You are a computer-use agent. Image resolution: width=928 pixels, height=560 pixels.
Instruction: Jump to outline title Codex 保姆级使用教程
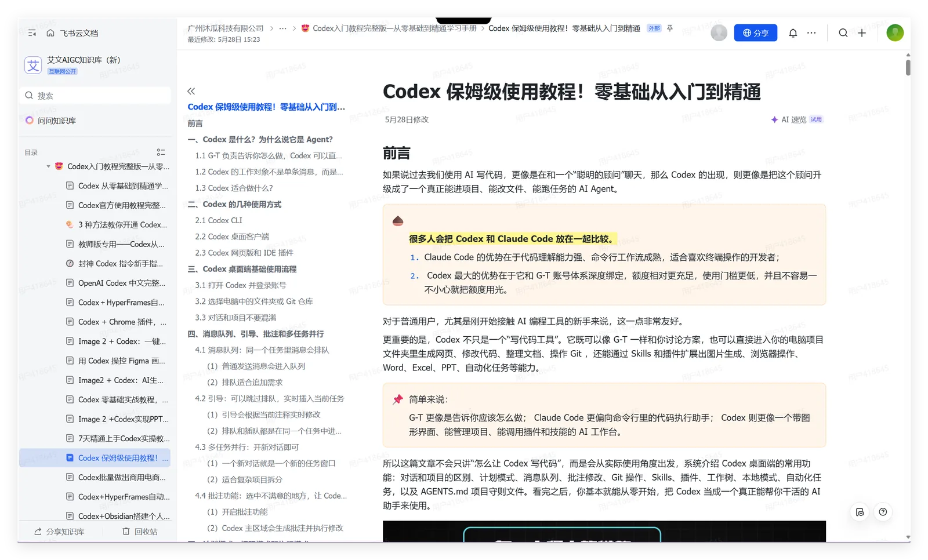[x=266, y=107]
